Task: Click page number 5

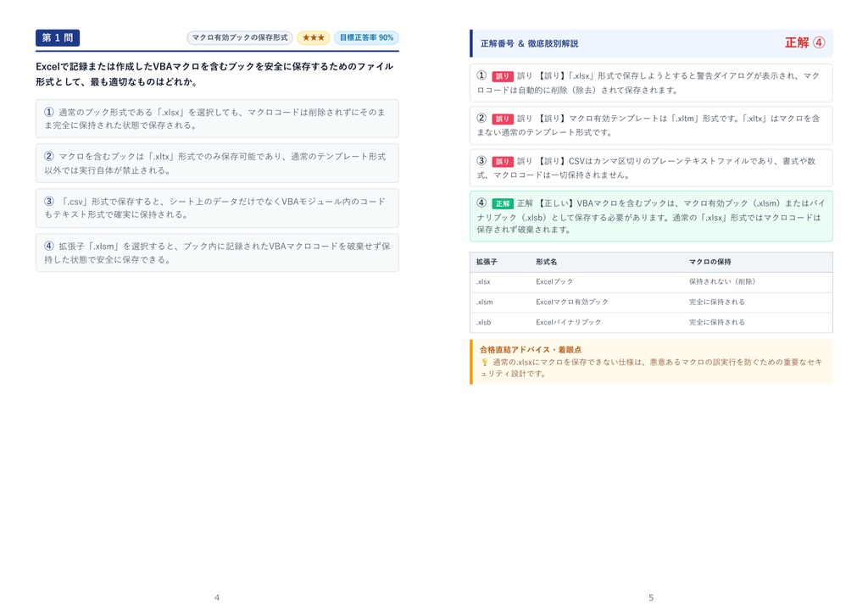Action: click(x=651, y=597)
